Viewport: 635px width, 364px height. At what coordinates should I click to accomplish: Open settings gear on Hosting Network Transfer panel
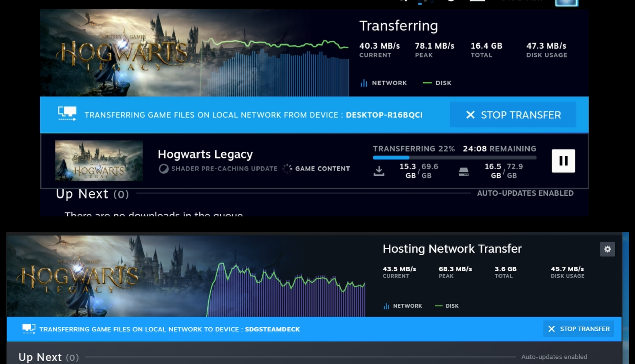(x=608, y=249)
